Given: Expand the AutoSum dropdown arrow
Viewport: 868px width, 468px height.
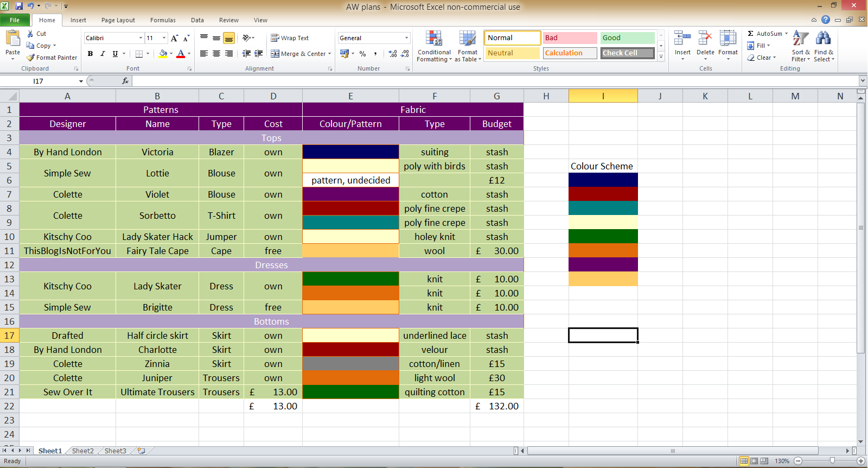Looking at the screenshot, I should (x=786, y=34).
